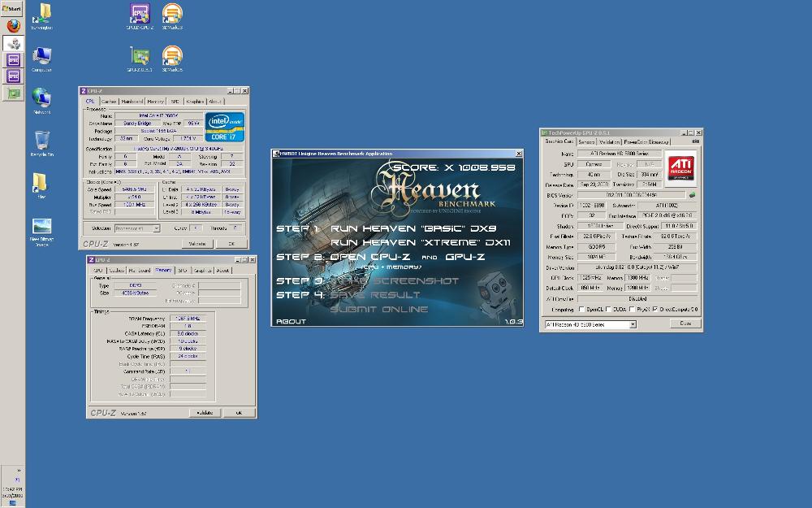Click the Heaven benchmark window title icon
This screenshot has height=508, width=812.
(276, 154)
